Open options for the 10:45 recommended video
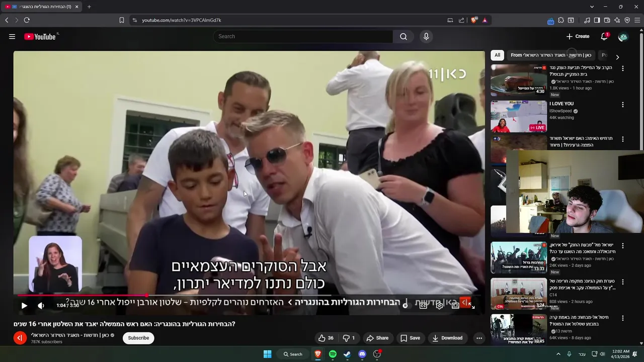 623,318
